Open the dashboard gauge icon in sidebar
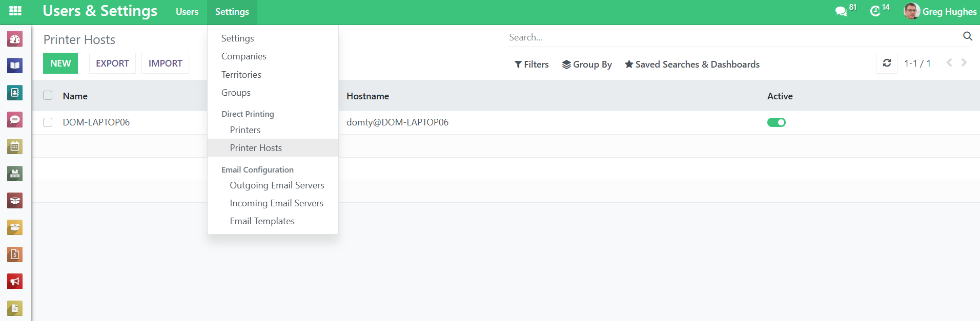Viewport: 980px width, 321px height. coord(15,39)
